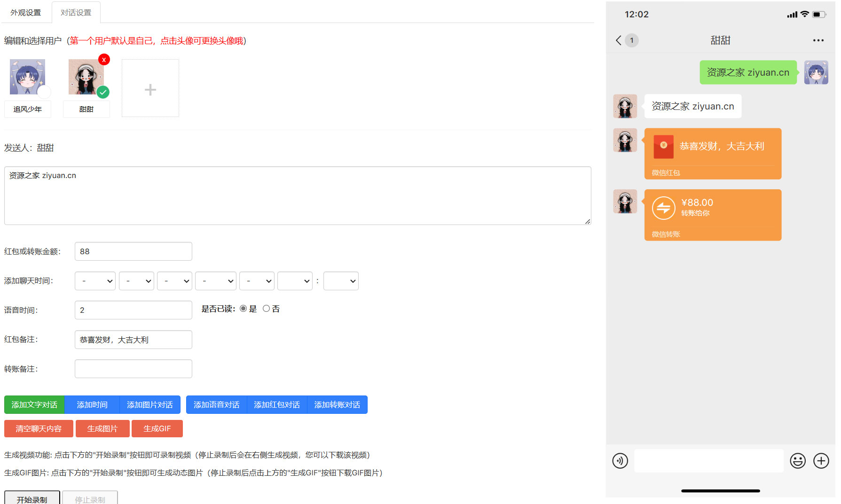Switch to the 对话设置 tab
Image resolution: width=841 pixels, height=504 pixels.
point(75,12)
